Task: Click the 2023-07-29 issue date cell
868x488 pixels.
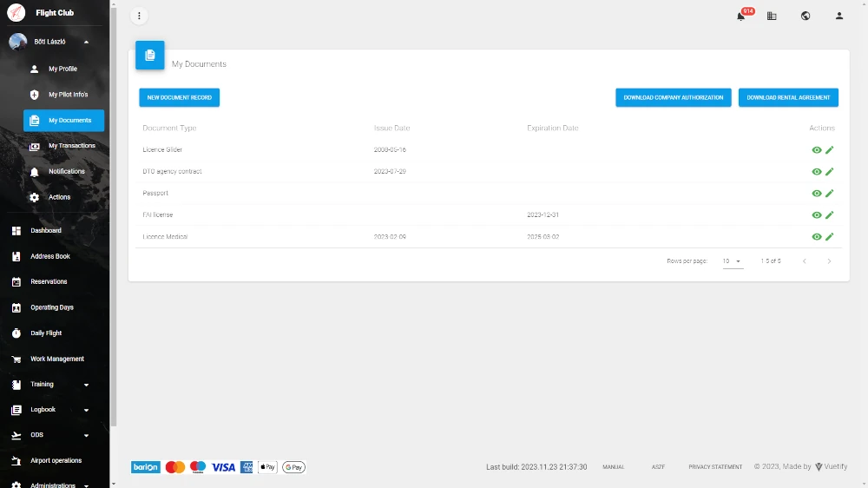Action: tap(390, 172)
